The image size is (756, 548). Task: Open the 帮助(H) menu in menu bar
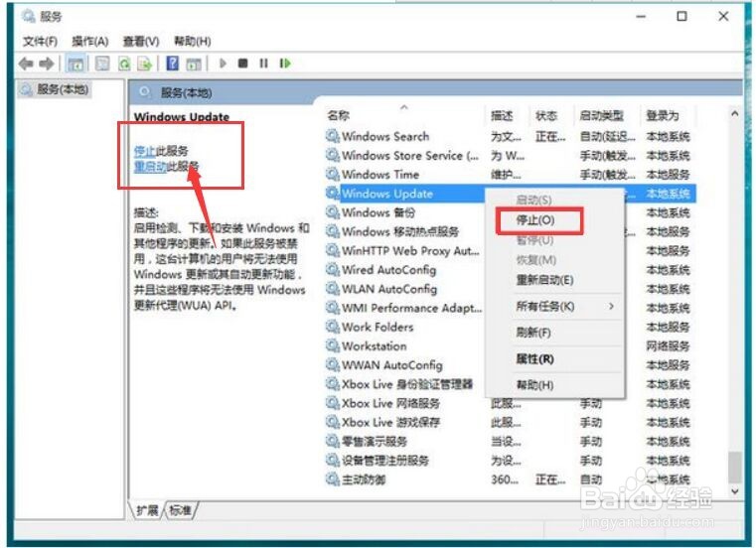point(193,42)
